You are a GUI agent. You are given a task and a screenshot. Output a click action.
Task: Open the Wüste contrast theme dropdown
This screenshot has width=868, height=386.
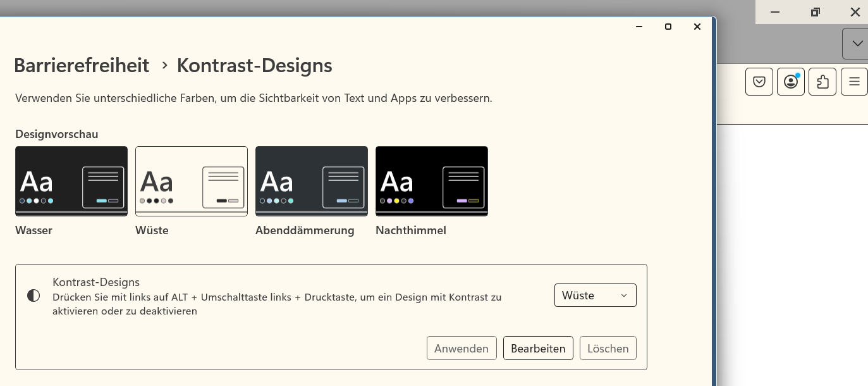coord(595,296)
